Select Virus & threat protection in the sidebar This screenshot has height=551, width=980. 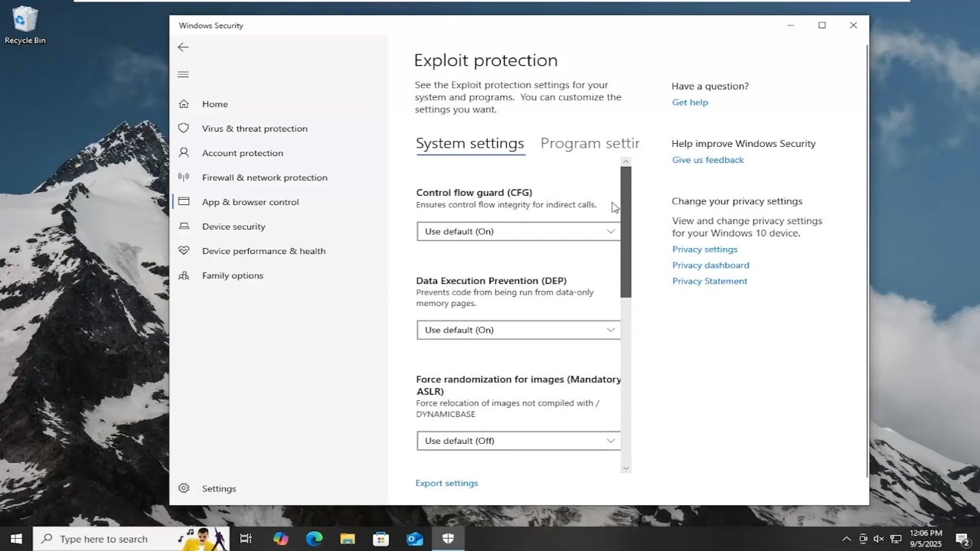click(x=278, y=129)
